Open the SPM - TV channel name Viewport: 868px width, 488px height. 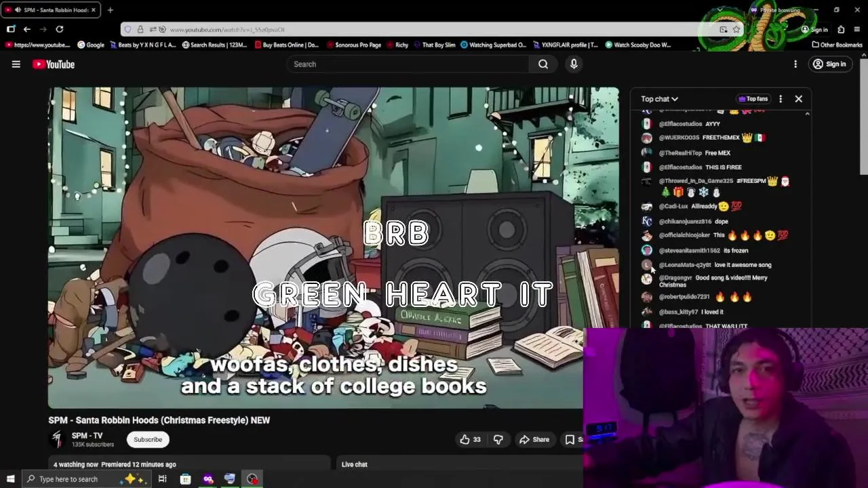click(87, 436)
